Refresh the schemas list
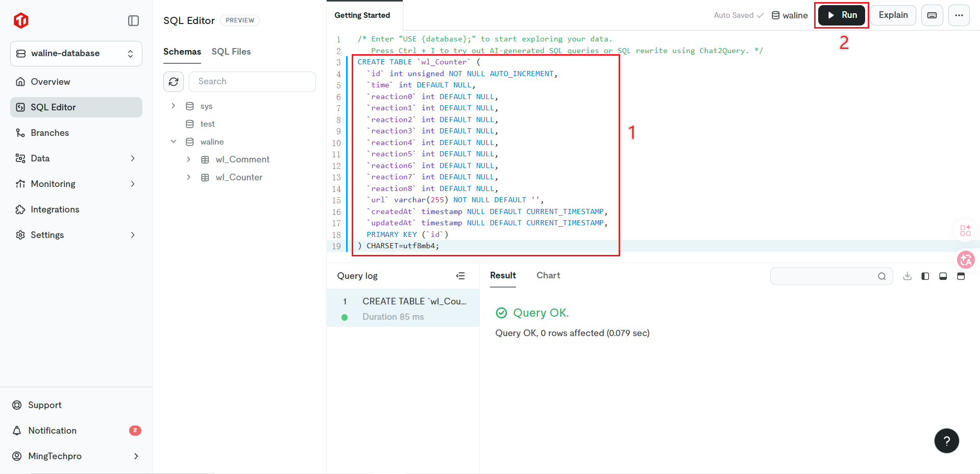 click(174, 82)
